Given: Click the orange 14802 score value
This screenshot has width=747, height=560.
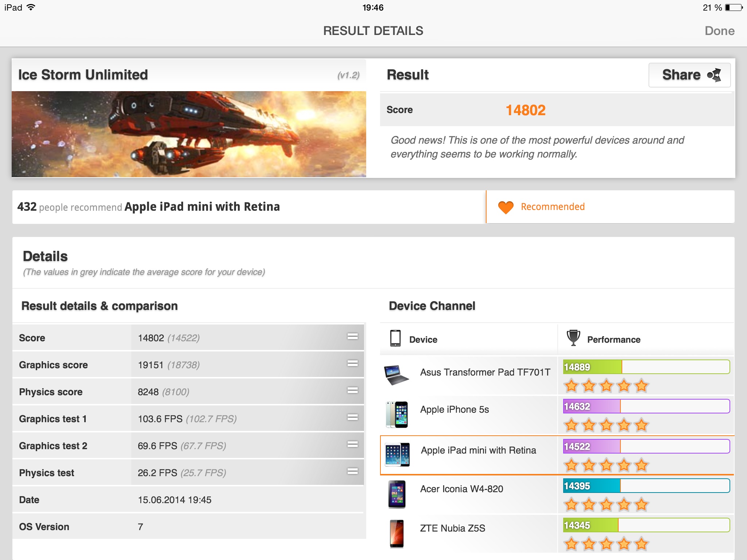Looking at the screenshot, I should pos(526,110).
